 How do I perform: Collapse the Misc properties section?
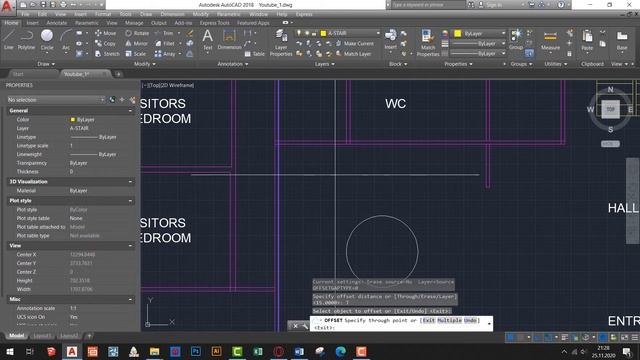point(130,299)
